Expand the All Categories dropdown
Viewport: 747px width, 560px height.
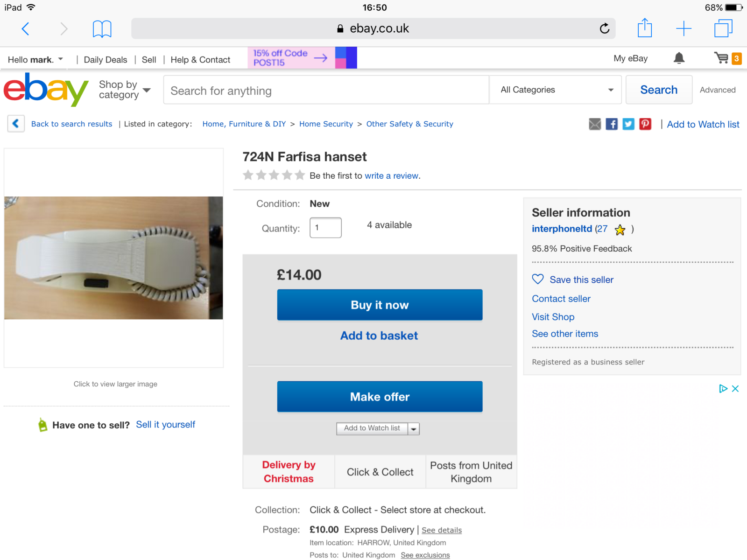(556, 90)
